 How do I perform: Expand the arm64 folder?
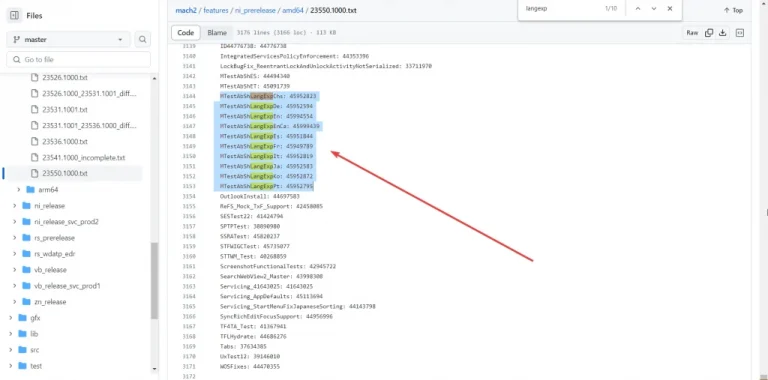(x=19, y=190)
